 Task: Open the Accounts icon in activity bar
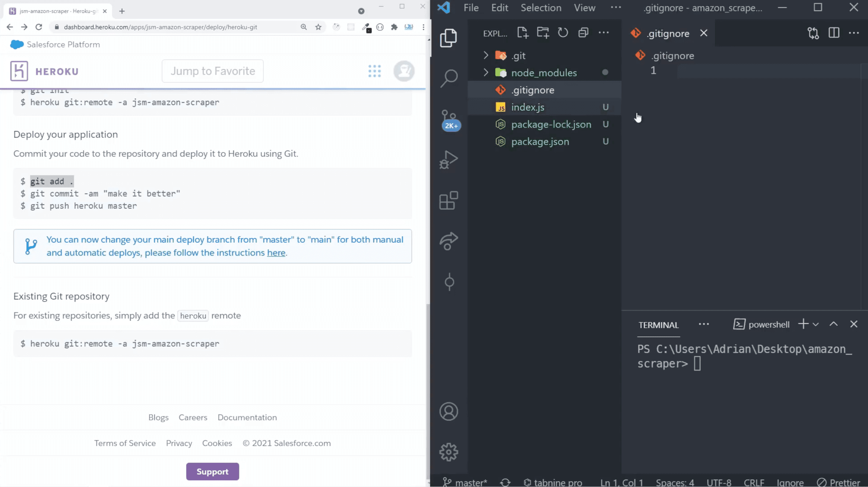click(x=448, y=411)
